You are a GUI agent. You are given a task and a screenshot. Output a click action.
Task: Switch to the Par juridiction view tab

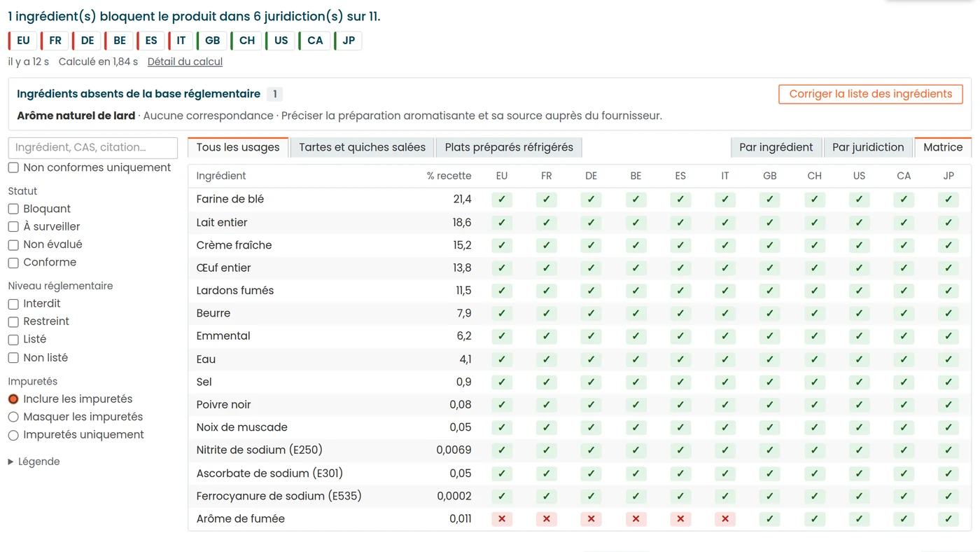pos(868,147)
